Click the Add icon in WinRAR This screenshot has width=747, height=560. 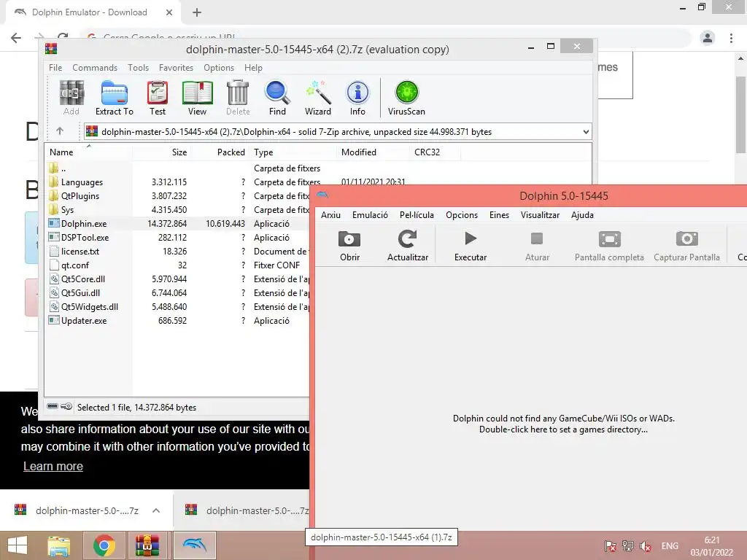click(x=71, y=98)
